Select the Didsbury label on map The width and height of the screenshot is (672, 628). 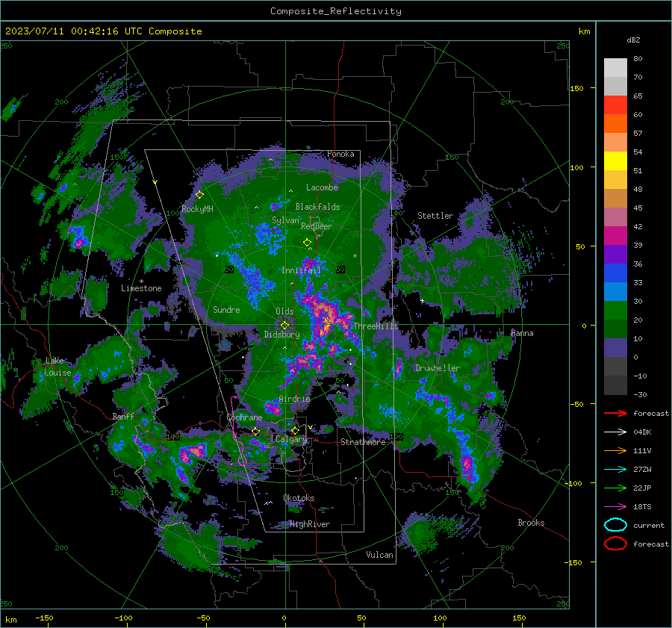[282, 335]
